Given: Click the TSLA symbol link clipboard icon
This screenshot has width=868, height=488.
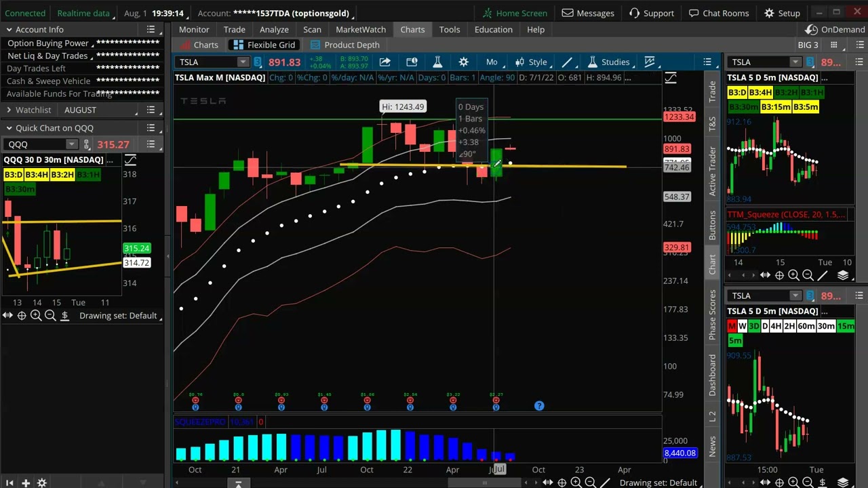Looking at the screenshot, I should tap(258, 62).
